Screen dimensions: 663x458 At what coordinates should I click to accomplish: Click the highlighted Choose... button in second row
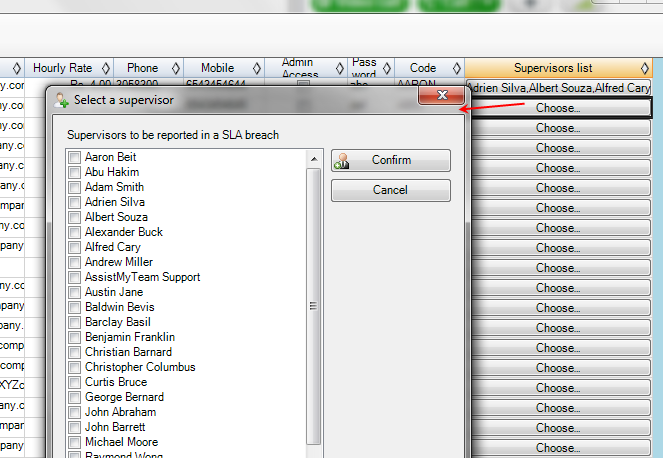point(558,107)
